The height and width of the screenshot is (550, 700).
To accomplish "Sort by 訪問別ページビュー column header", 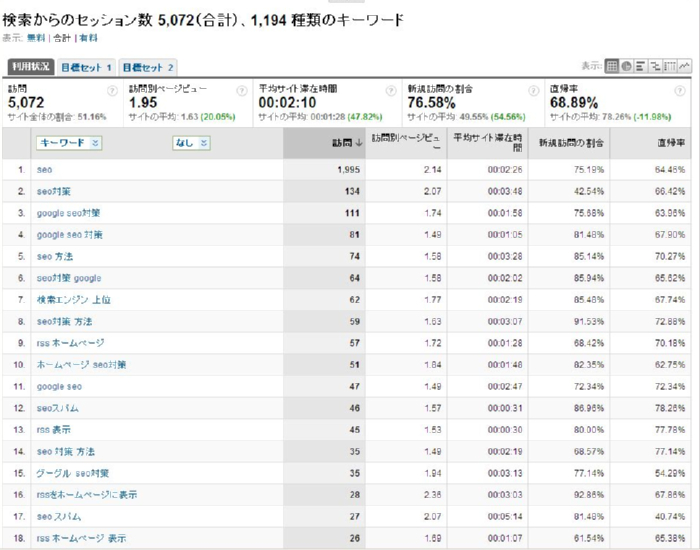I will [406, 143].
